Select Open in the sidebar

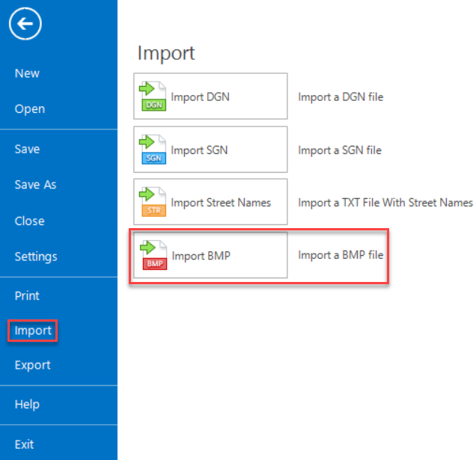(30, 109)
